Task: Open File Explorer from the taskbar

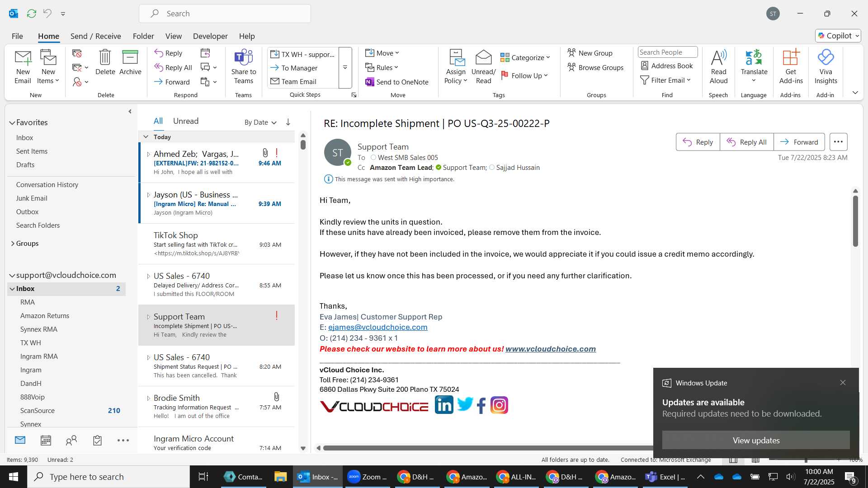Action: click(280, 477)
